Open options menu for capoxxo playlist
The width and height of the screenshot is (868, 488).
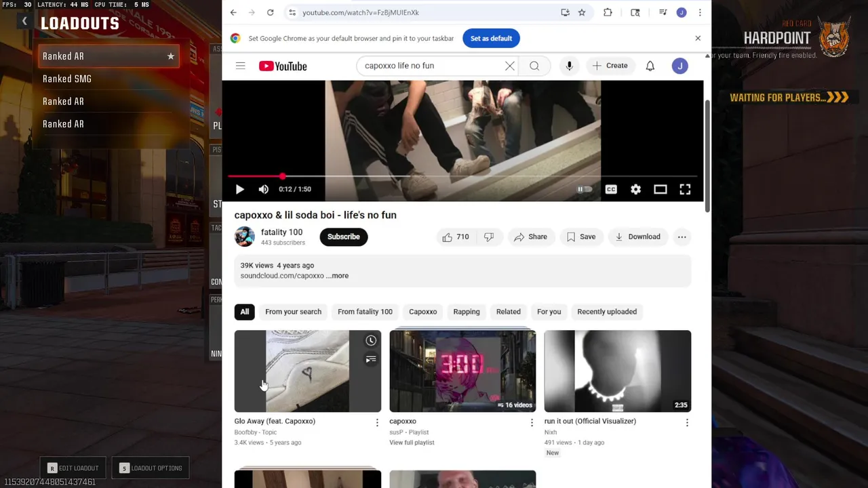pyautogui.click(x=532, y=422)
